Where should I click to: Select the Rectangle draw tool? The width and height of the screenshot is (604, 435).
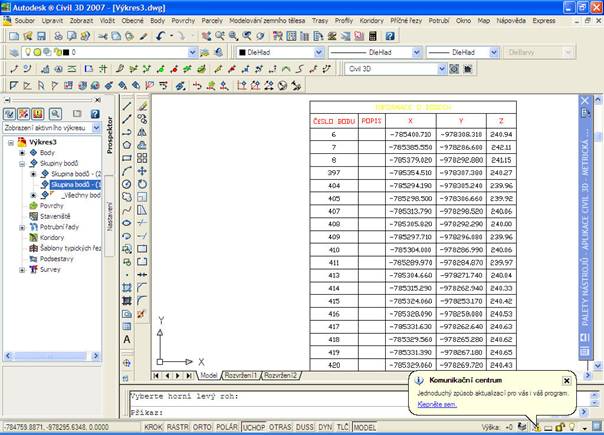pyautogui.click(x=127, y=158)
